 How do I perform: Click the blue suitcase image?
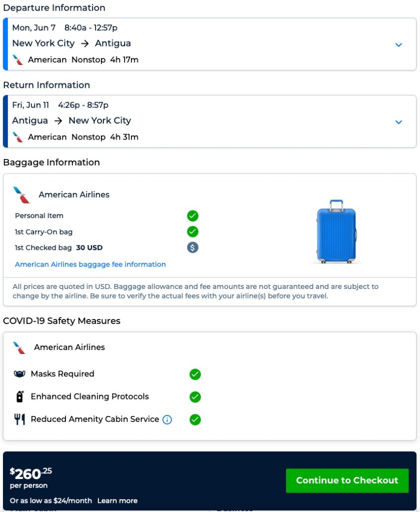(x=336, y=231)
